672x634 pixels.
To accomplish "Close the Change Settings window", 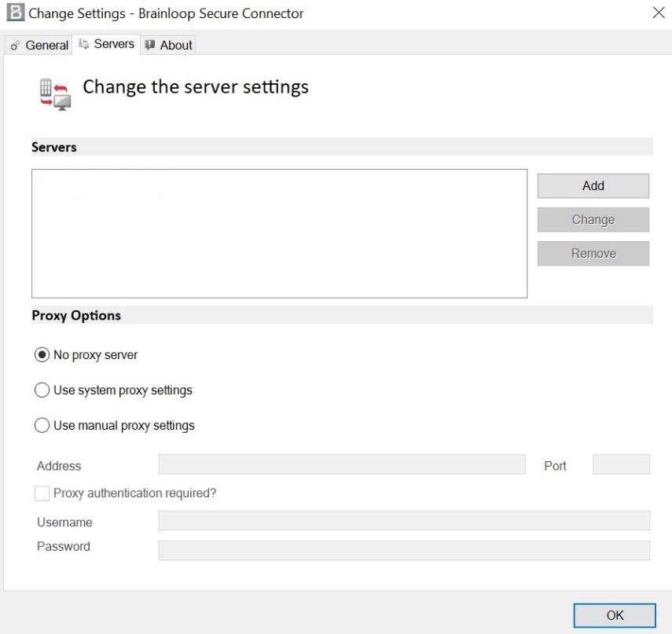I will (659, 13).
